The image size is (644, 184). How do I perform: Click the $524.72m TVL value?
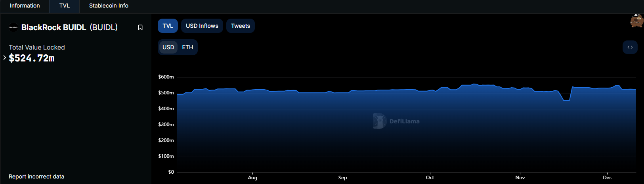(32, 58)
